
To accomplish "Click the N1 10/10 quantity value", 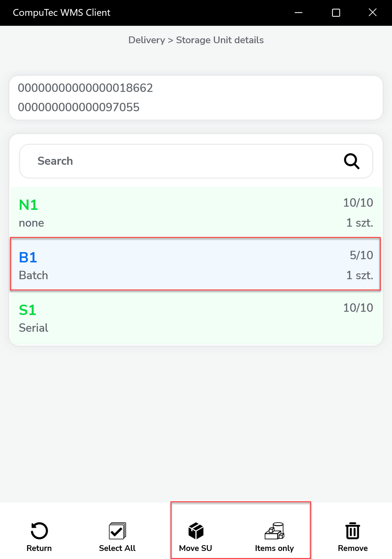I will (x=358, y=203).
